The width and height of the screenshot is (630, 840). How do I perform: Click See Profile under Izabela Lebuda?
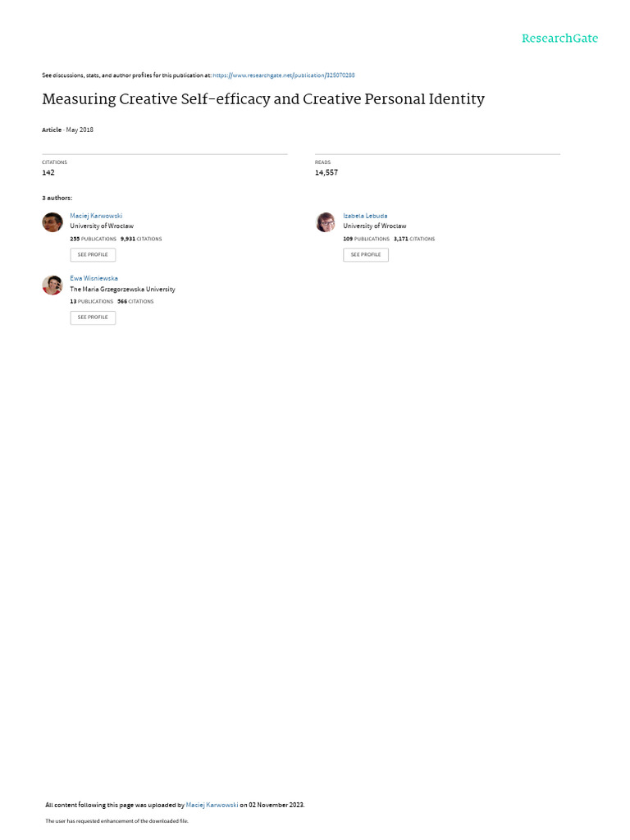[366, 255]
